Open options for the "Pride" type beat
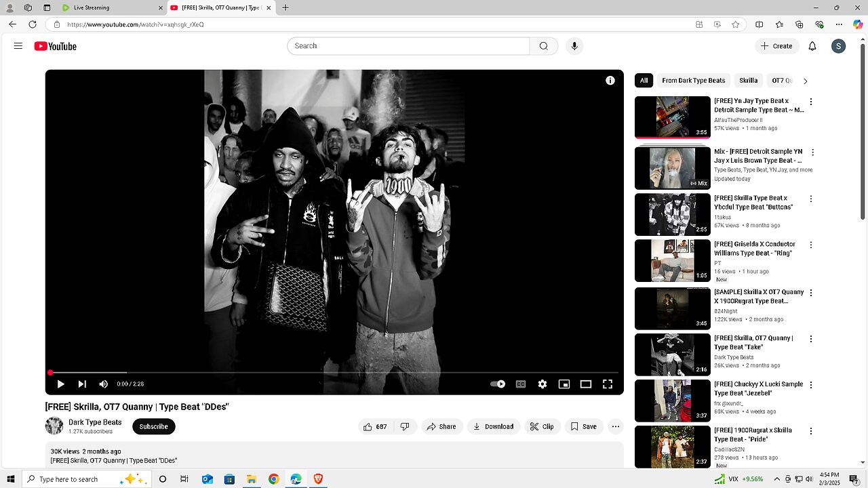Screen dimensions: 868x488 point(811,431)
